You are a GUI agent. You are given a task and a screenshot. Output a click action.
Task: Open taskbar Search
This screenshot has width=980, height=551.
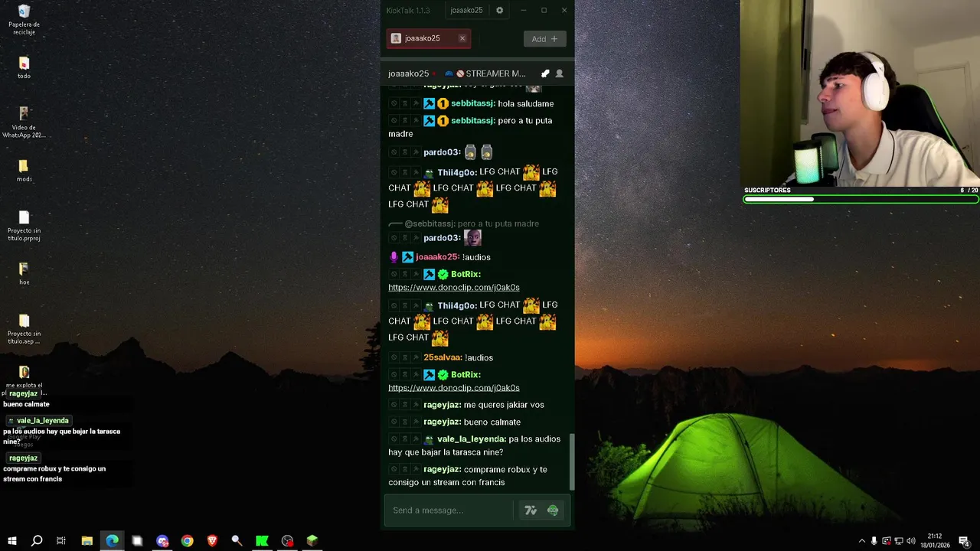pyautogui.click(x=36, y=540)
